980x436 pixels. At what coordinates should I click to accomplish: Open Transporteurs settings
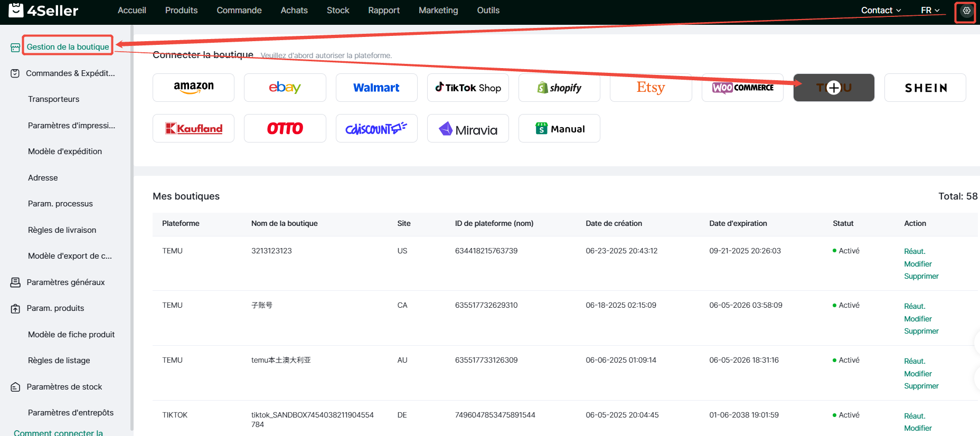coord(53,99)
